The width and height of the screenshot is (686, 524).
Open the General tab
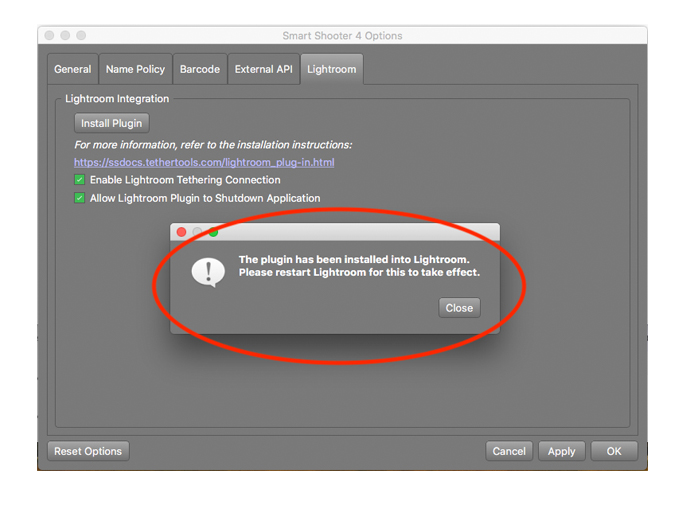tap(73, 69)
